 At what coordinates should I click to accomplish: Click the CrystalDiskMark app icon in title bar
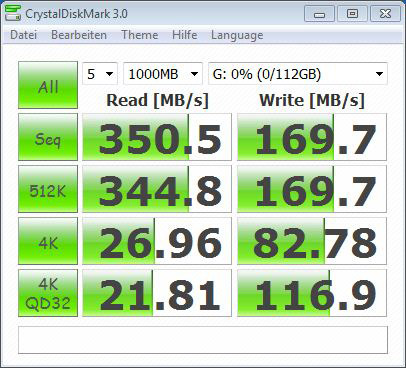(x=13, y=14)
